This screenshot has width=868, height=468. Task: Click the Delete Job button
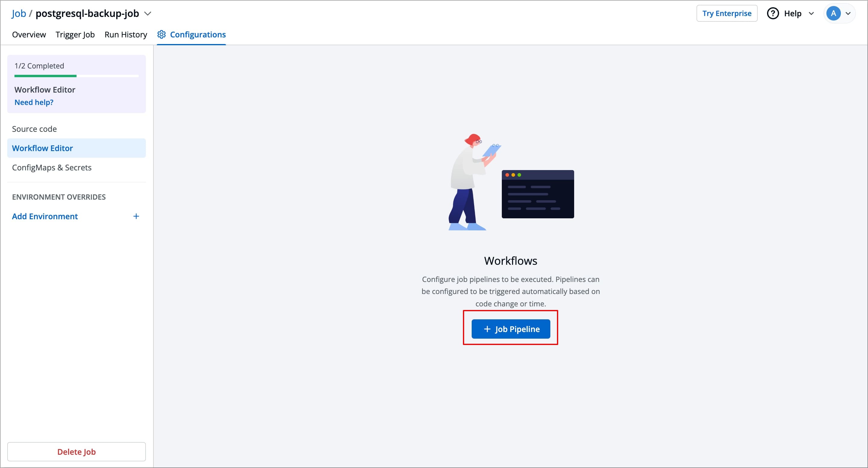point(77,452)
